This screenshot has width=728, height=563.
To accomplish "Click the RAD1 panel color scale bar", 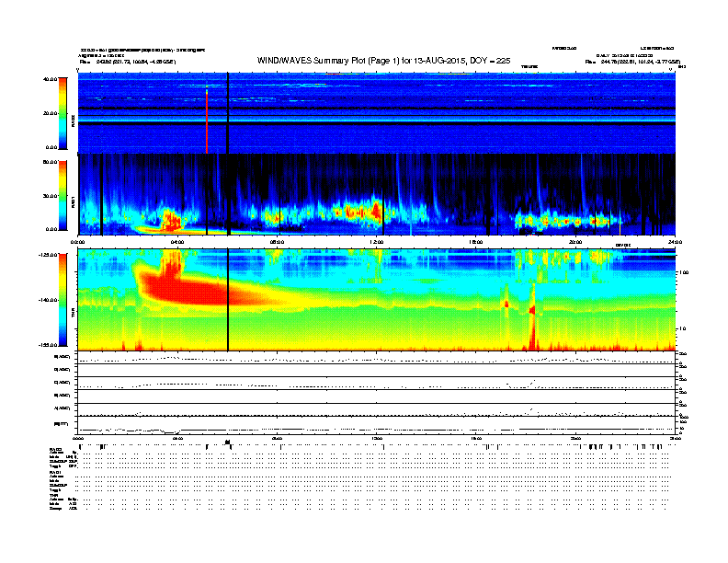I will point(63,196).
